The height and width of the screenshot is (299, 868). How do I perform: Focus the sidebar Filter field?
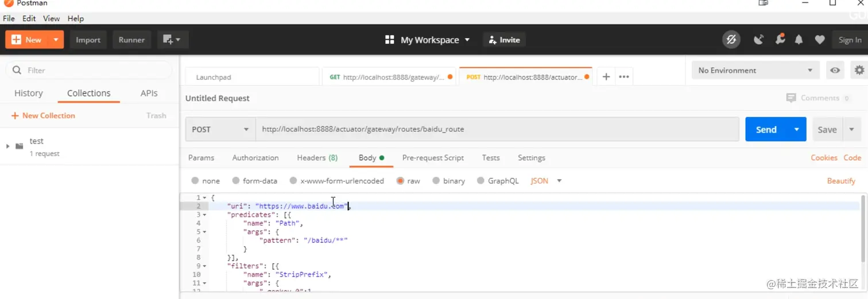click(89, 70)
